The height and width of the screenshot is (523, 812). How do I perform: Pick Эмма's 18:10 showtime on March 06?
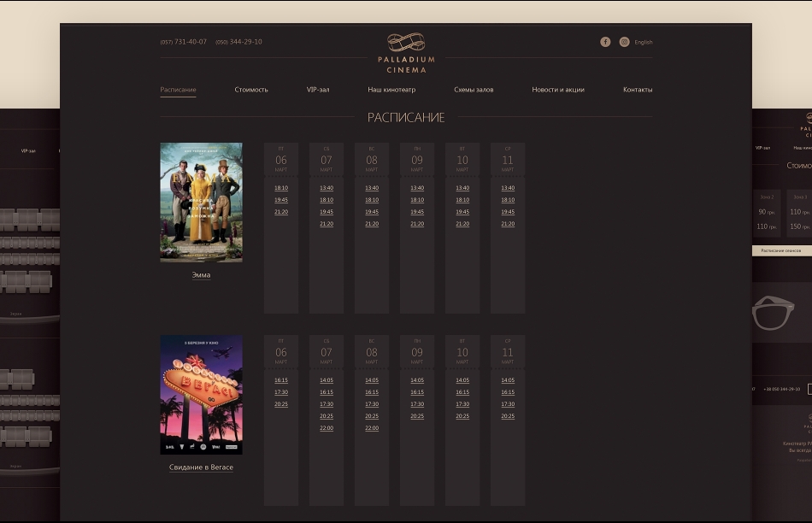[x=281, y=188]
